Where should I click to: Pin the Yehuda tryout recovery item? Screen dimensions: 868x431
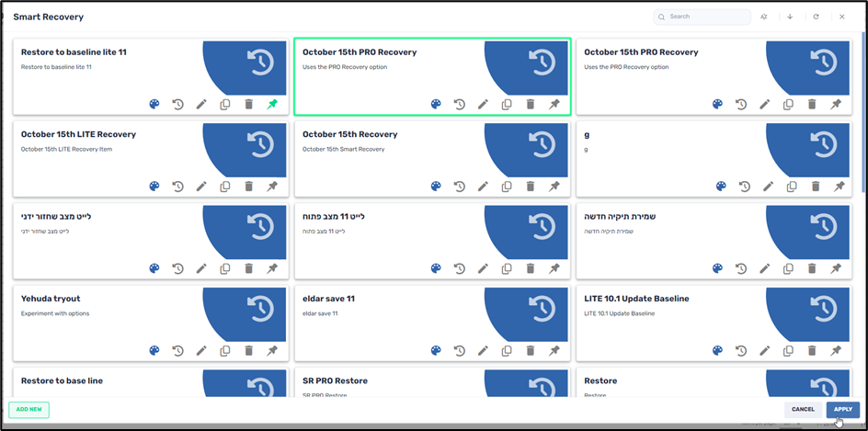pyautogui.click(x=272, y=351)
